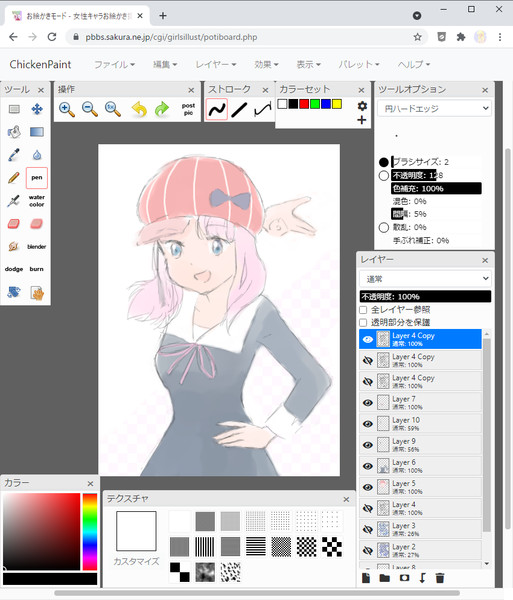Click the hue spectrum bar
513x600 pixels.
90,532
